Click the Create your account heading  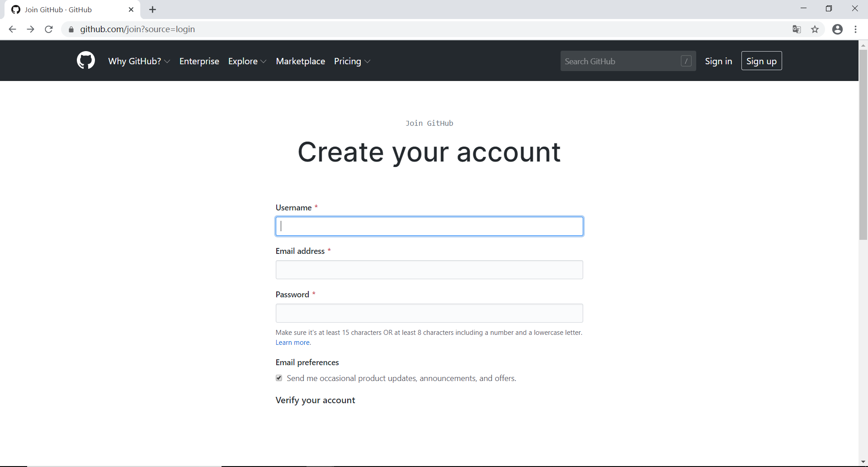429,152
